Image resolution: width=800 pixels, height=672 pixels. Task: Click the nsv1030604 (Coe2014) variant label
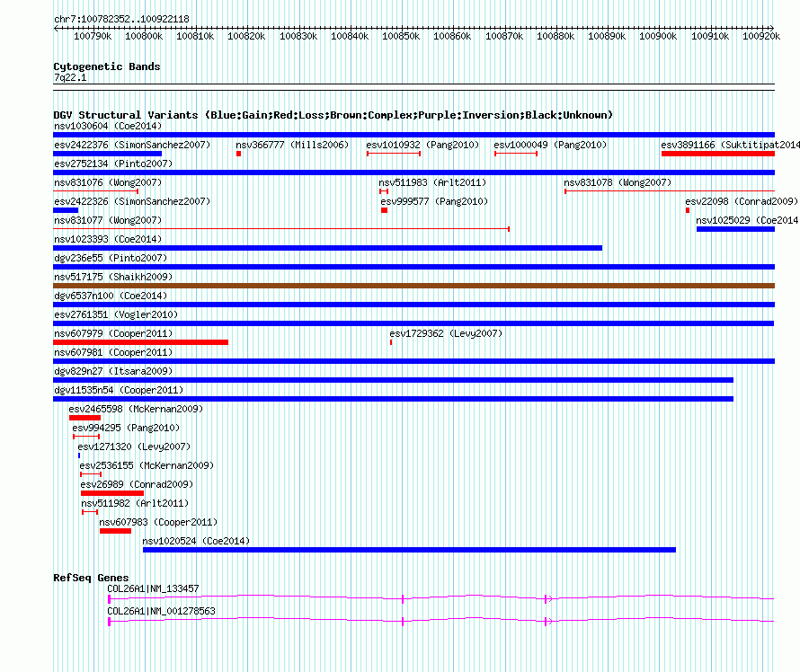[108, 126]
